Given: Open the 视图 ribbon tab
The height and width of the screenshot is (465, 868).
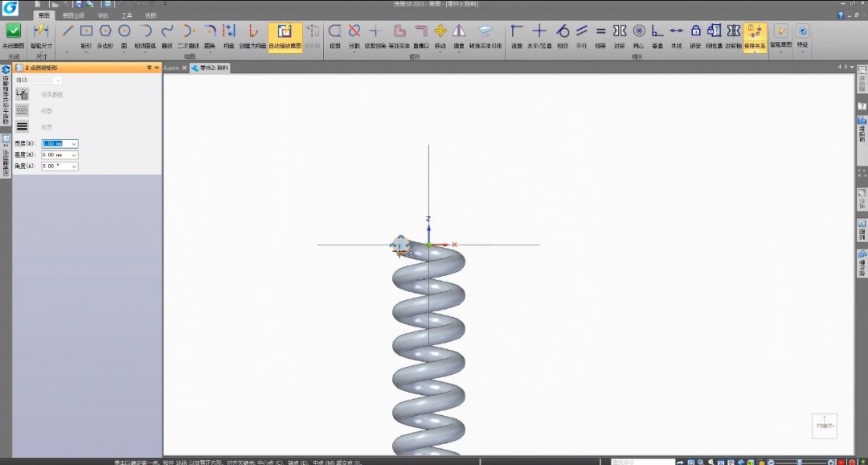Looking at the screenshot, I should click(x=149, y=14).
